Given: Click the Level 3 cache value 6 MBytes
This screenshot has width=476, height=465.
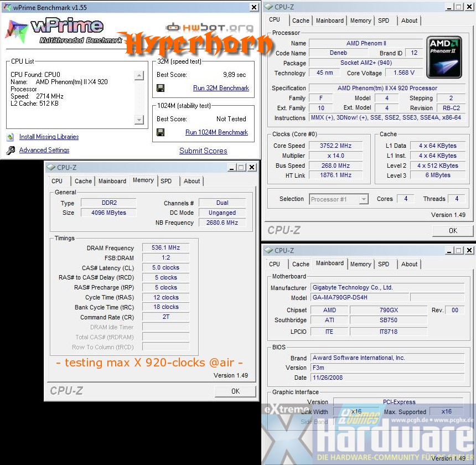Looking at the screenshot, I should click(438, 175).
